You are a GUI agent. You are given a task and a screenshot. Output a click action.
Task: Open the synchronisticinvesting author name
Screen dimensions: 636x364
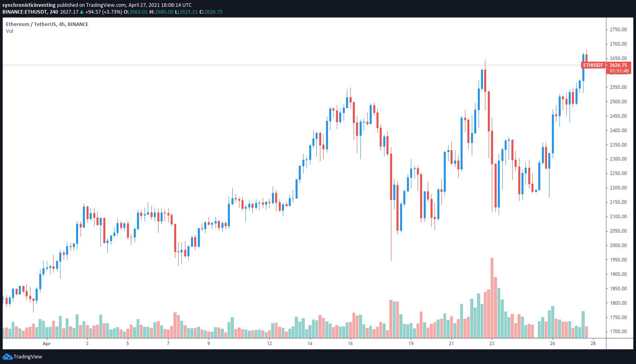pyautogui.click(x=29, y=5)
